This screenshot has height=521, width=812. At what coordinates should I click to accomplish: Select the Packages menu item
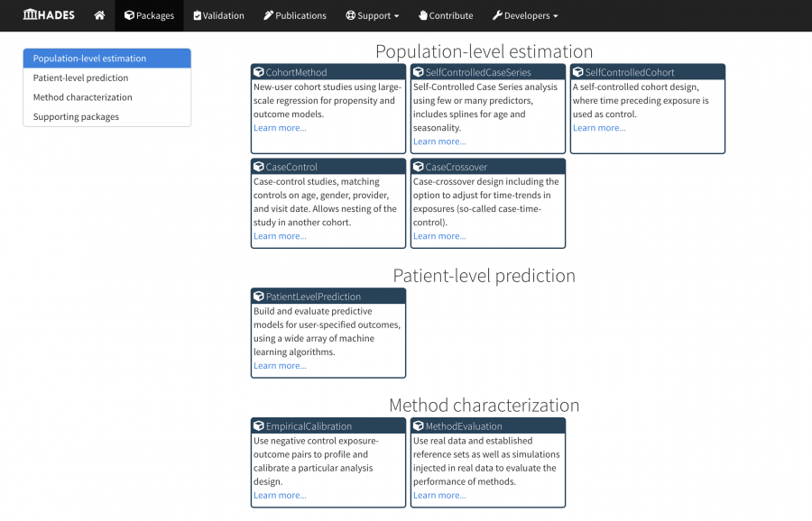pyautogui.click(x=149, y=15)
